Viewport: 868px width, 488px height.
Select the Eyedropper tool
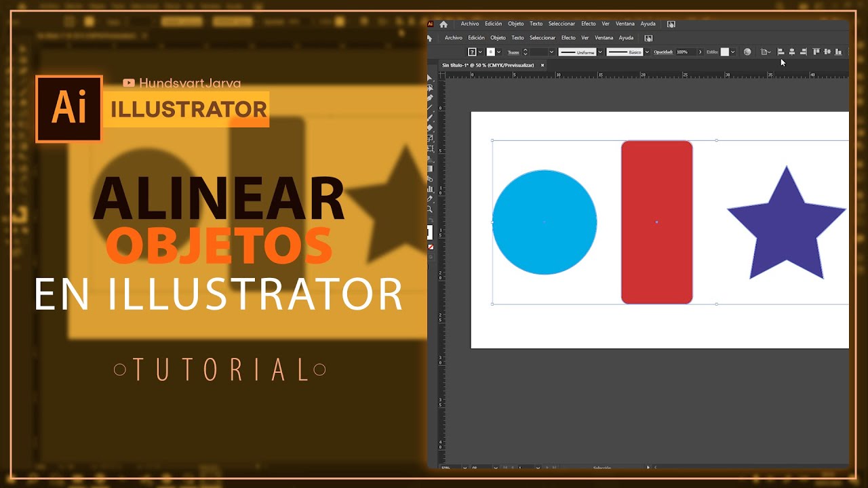point(430,199)
